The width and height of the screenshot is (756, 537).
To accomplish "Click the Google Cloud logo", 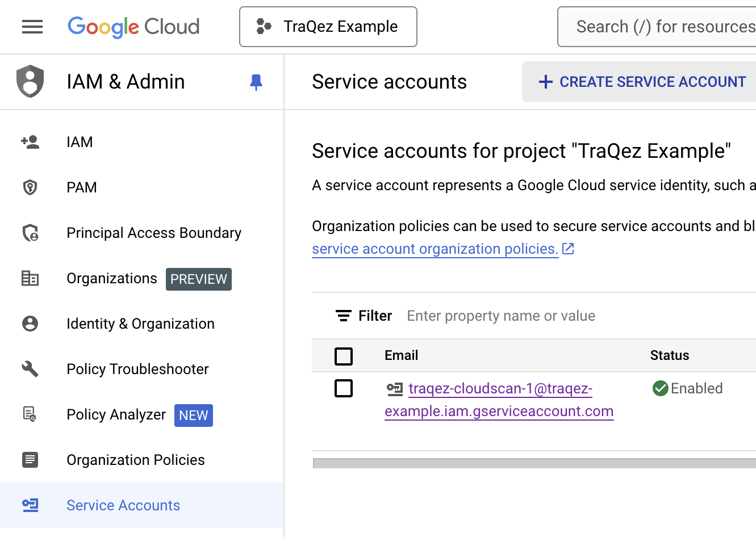I will coord(133,26).
